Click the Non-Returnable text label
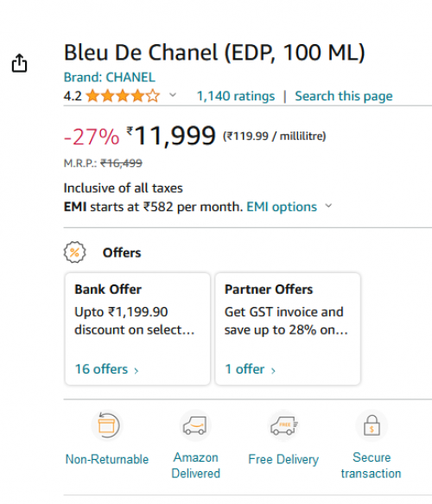The width and height of the screenshot is (432, 504). coord(107,459)
